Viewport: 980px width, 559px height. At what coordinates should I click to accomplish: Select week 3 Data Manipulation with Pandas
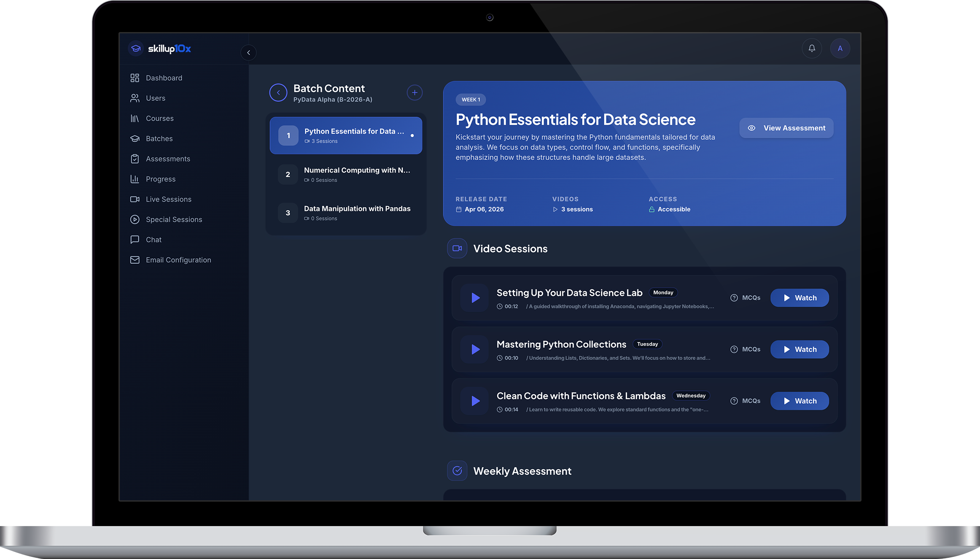(346, 213)
